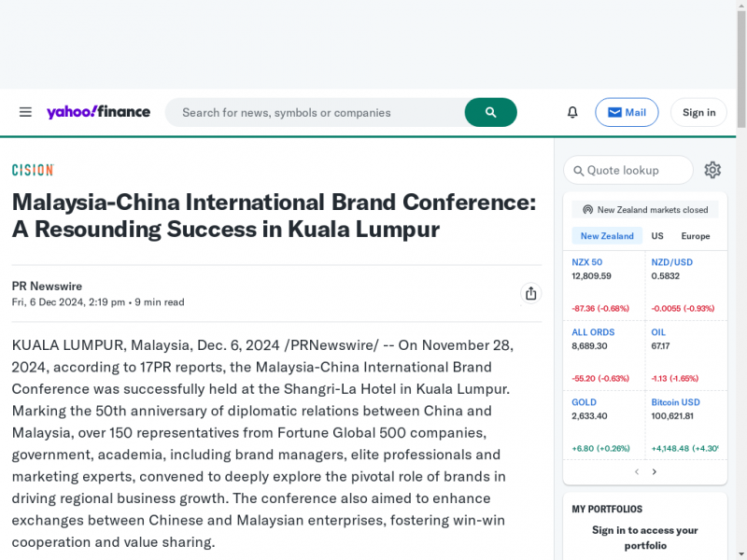Go to previous market cards page
The image size is (747, 560).
coord(637,471)
